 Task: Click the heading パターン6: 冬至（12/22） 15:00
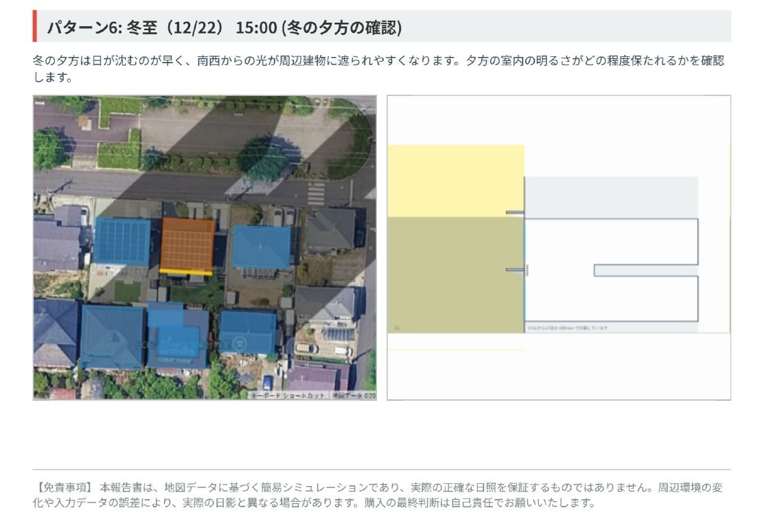coord(224,27)
